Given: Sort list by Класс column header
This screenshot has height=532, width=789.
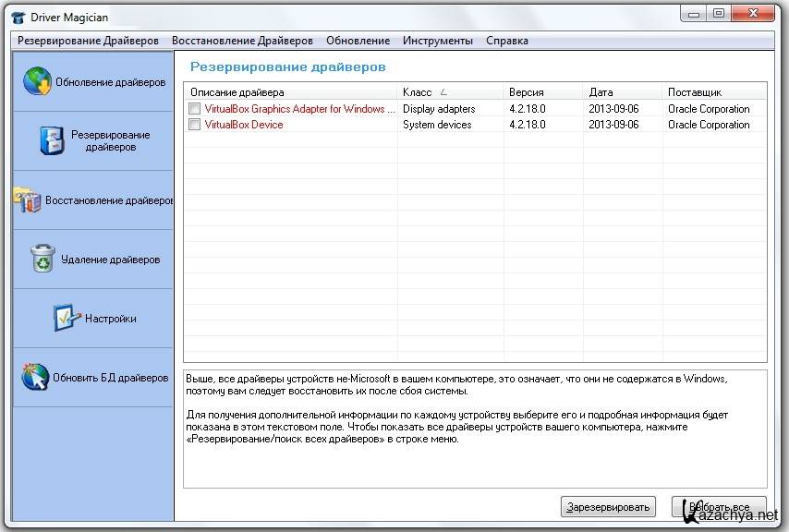Looking at the screenshot, I should point(450,92).
